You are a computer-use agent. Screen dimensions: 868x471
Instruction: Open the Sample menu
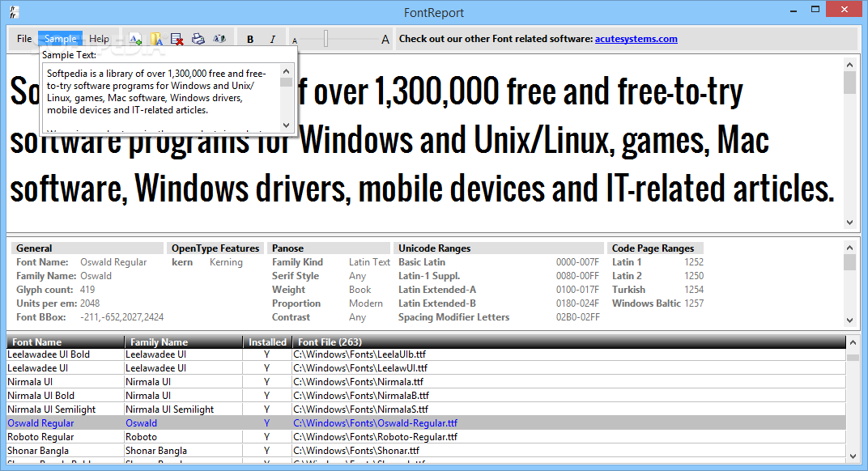tap(61, 39)
